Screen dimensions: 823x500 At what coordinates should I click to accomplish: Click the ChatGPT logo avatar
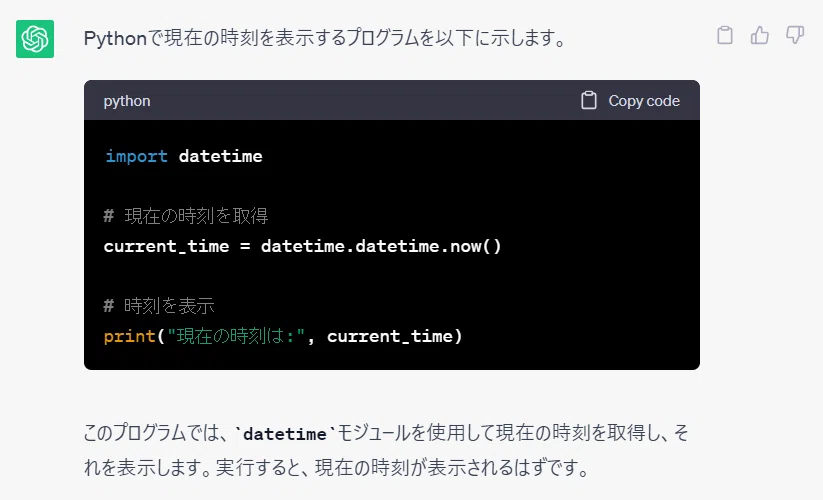[x=35, y=39]
